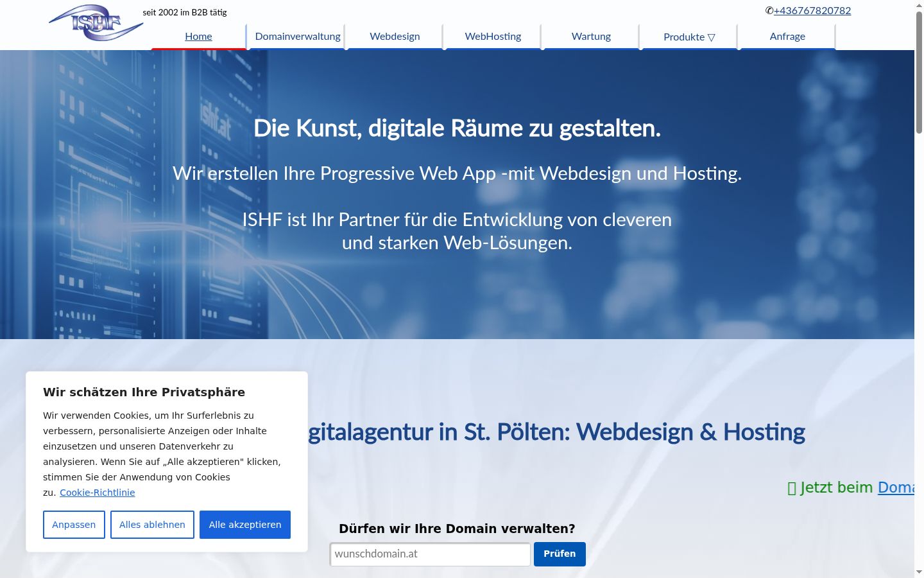Click the Anpassen cookie button
The width and height of the screenshot is (924, 578).
(x=74, y=525)
